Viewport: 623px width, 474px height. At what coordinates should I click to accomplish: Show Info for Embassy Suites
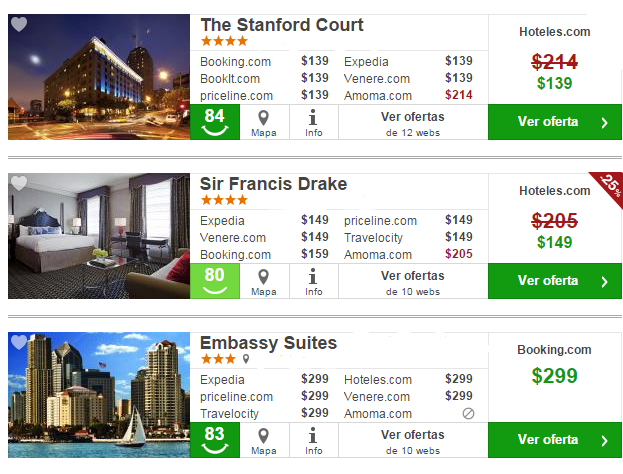click(314, 440)
